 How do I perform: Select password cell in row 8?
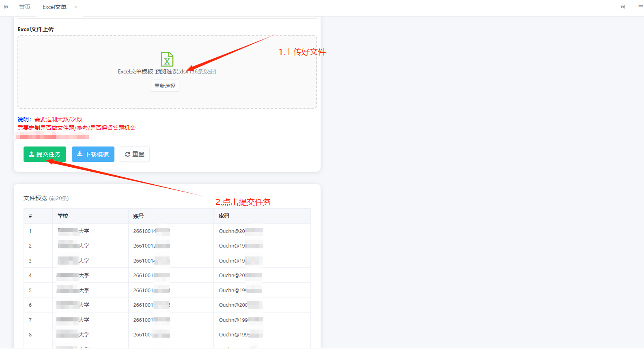(x=262, y=334)
